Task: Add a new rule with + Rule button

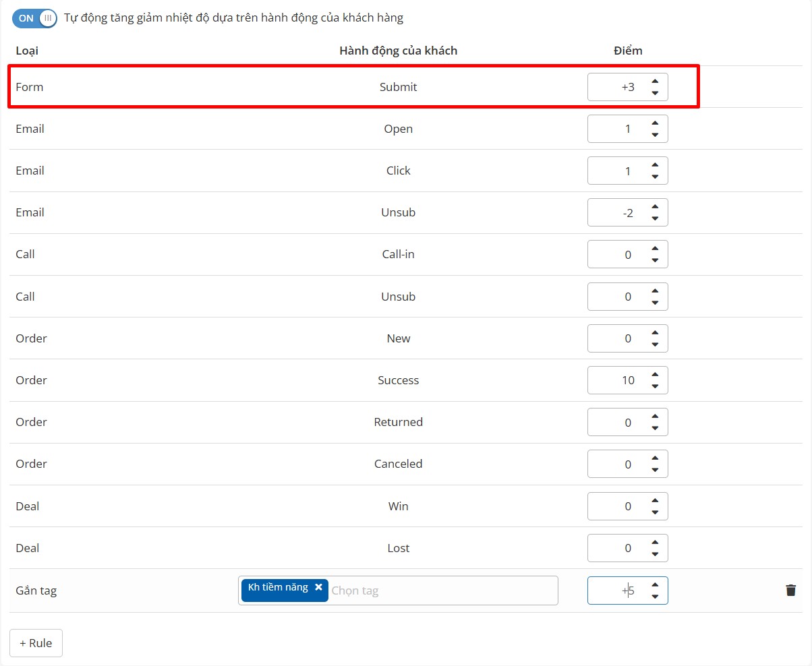Action: tap(36, 643)
